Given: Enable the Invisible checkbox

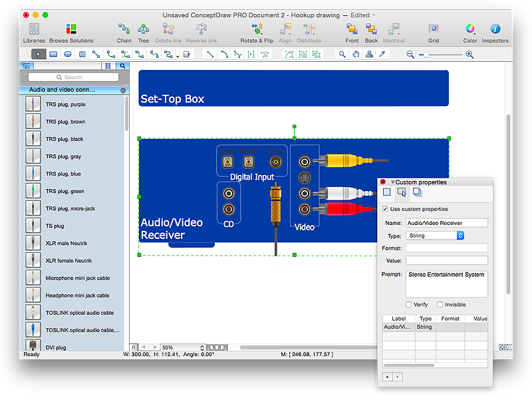Looking at the screenshot, I should (x=440, y=305).
